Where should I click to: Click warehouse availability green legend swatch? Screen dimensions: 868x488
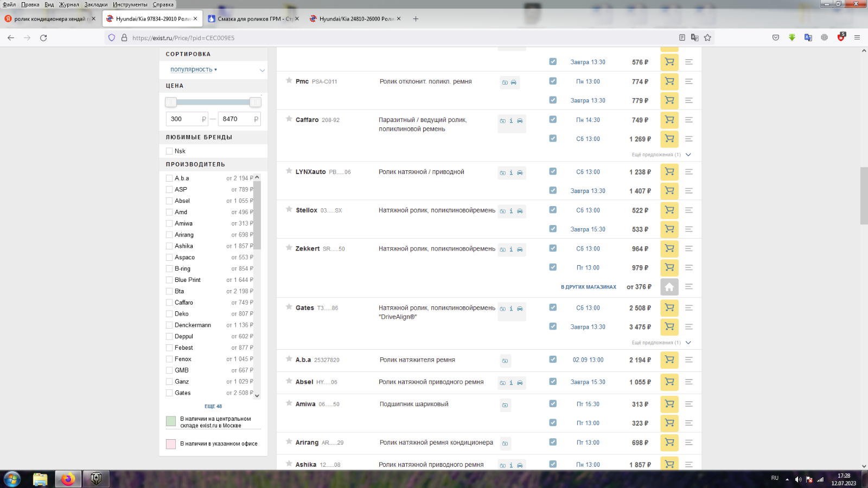pyautogui.click(x=171, y=421)
